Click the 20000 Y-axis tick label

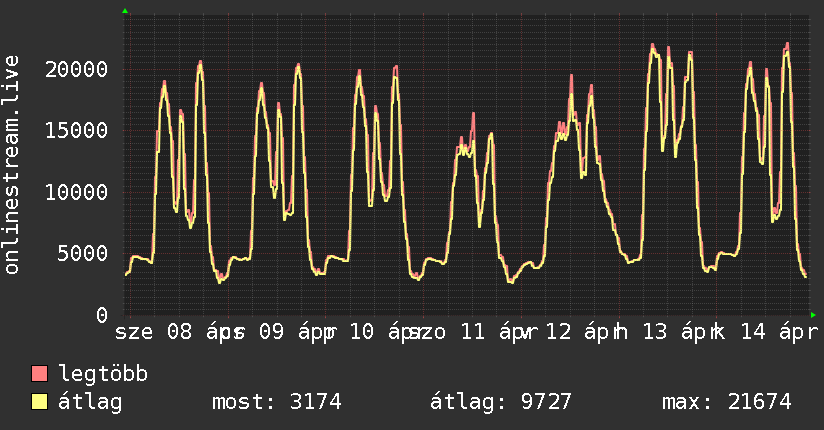78,69
